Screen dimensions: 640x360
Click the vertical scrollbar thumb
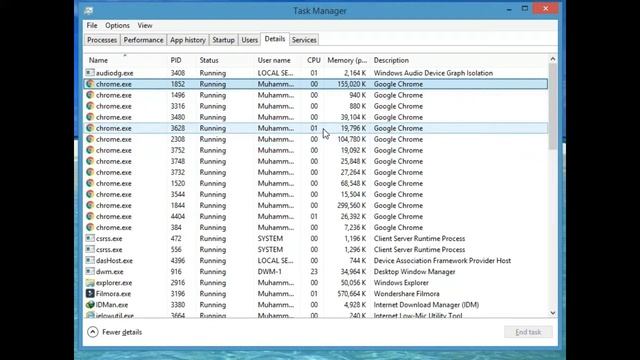[553, 106]
